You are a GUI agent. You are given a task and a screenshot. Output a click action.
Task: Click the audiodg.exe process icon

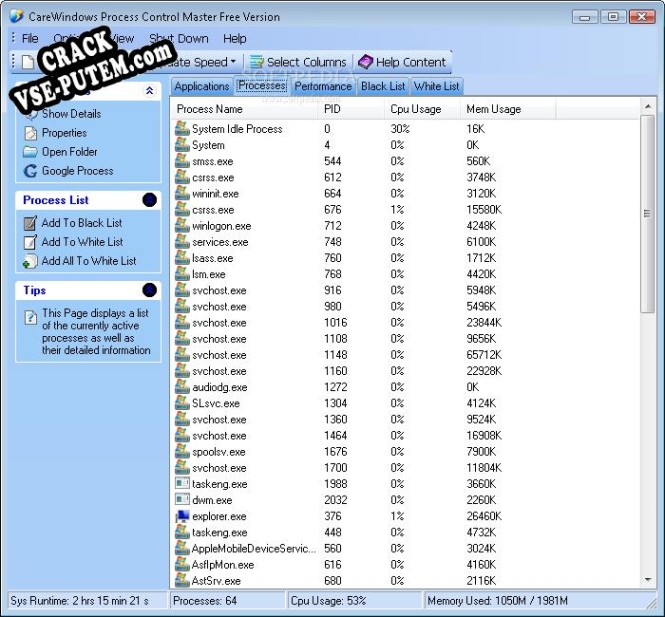tap(182, 387)
